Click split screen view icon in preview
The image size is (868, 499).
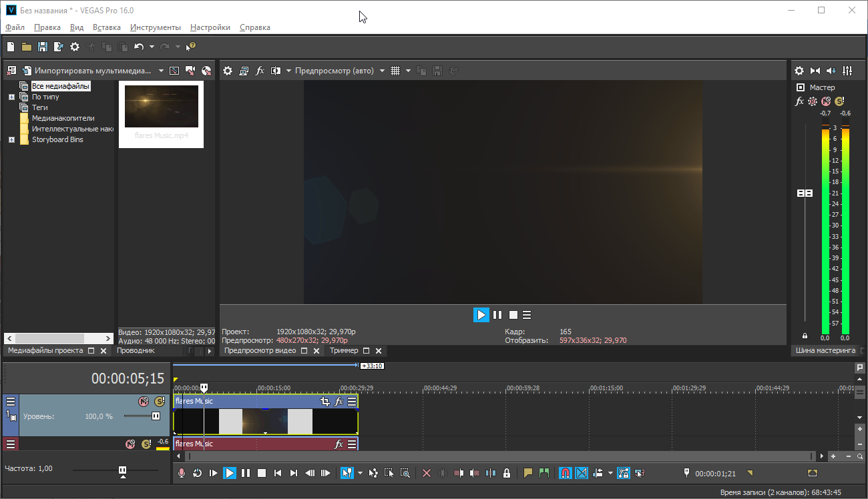click(x=275, y=71)
